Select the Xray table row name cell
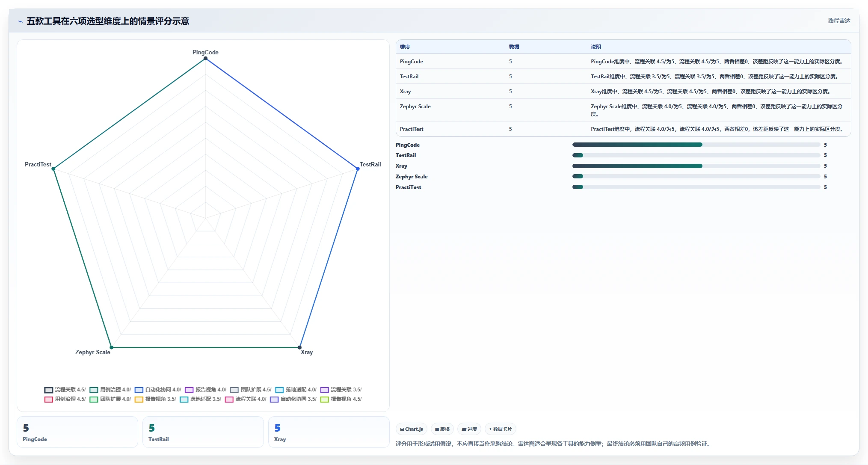The height and width of the screenshot is (465, 868). pyautogui.click(x=405, y=92)
